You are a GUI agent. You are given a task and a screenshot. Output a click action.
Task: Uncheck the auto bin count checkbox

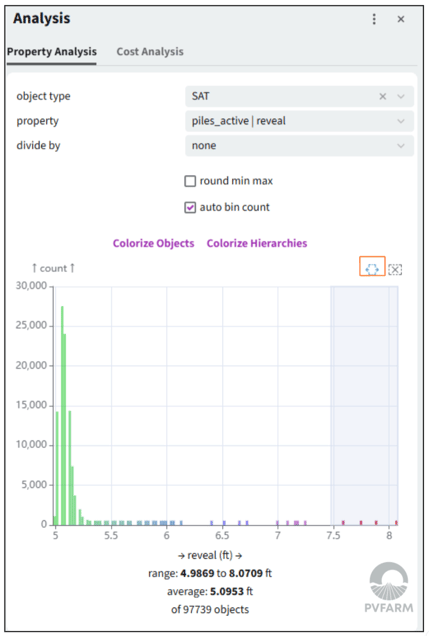pyautogui.click(x=190, y=207)
